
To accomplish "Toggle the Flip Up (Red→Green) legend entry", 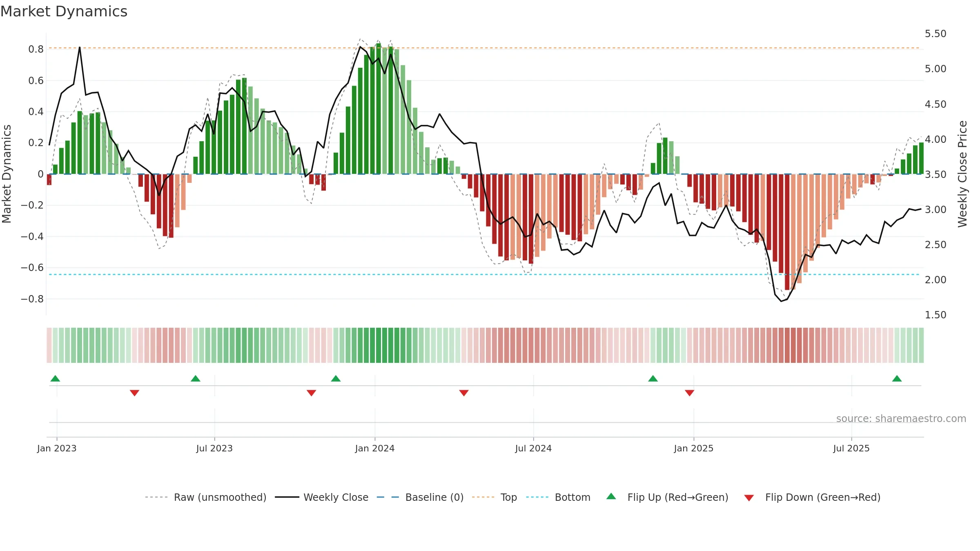I will tap(668, 497).
